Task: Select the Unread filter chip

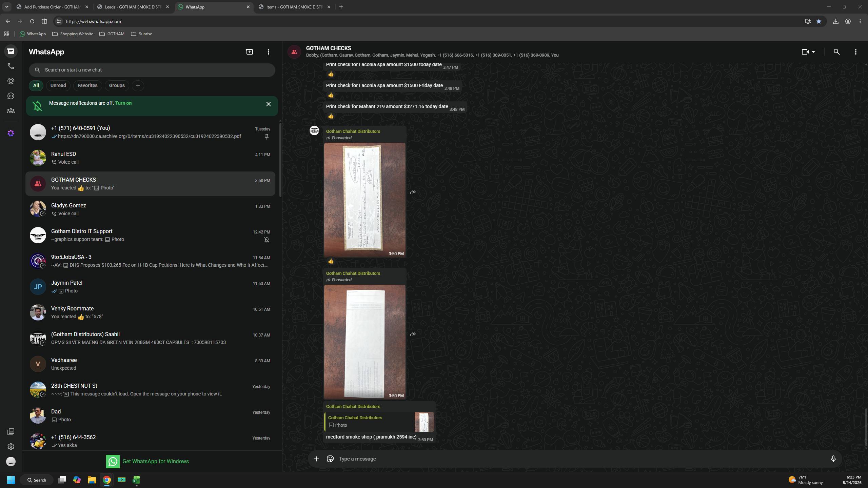Action: coord(58,85)
